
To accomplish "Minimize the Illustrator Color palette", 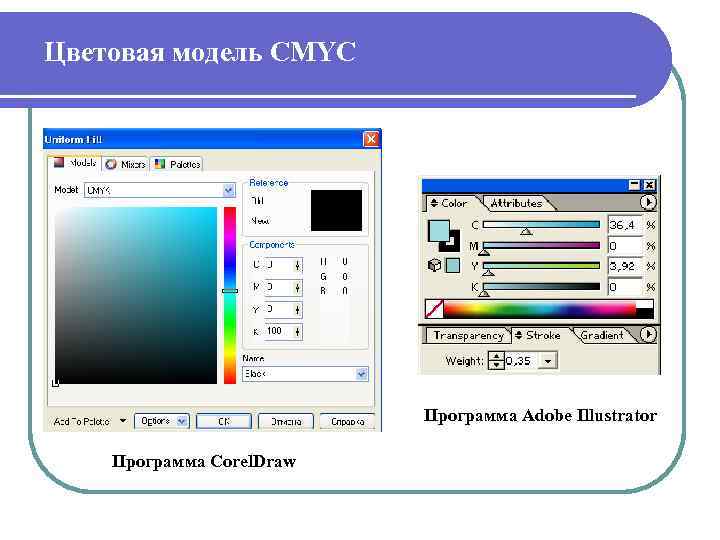I will (634, 185).
